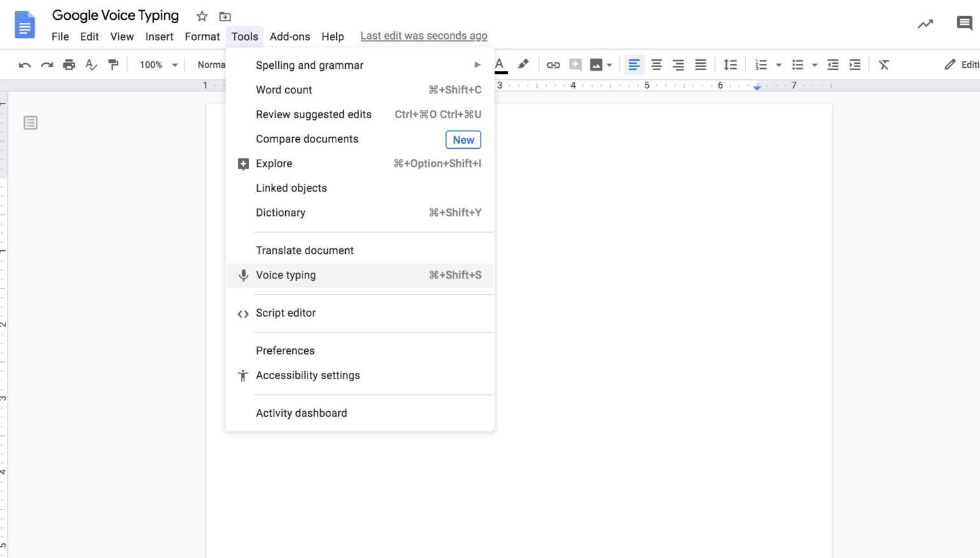
Task: Insert an image
Action: pos(596,64)
